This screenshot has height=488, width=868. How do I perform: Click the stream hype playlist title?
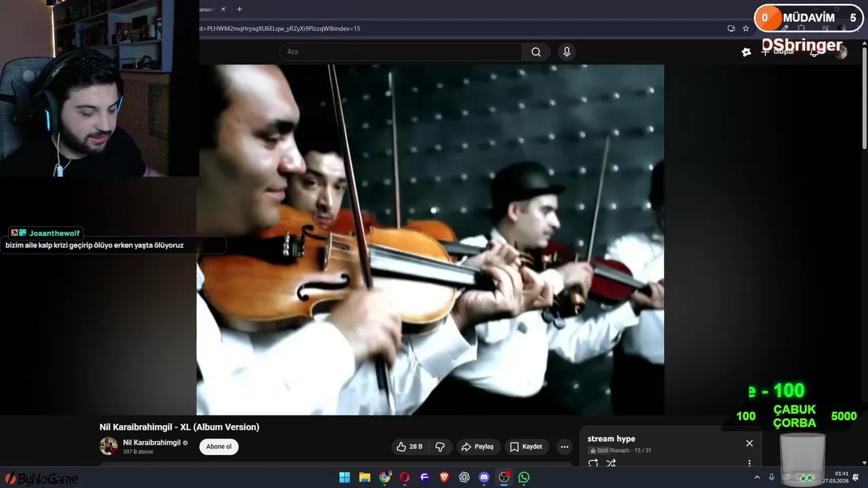point(611,439)
